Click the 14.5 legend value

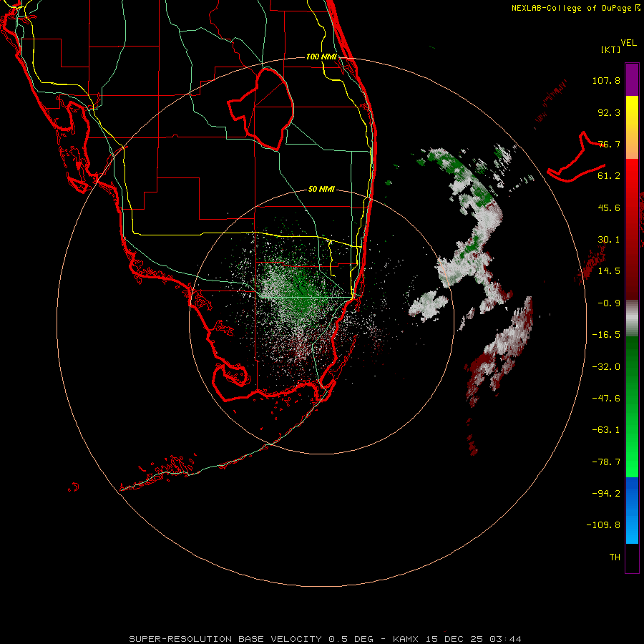tap(609, 271)
